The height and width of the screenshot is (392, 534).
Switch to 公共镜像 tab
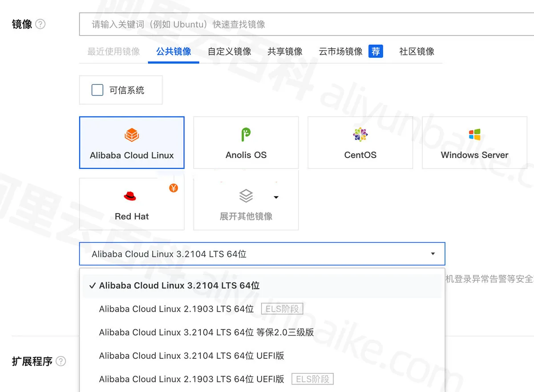(174, 52)
